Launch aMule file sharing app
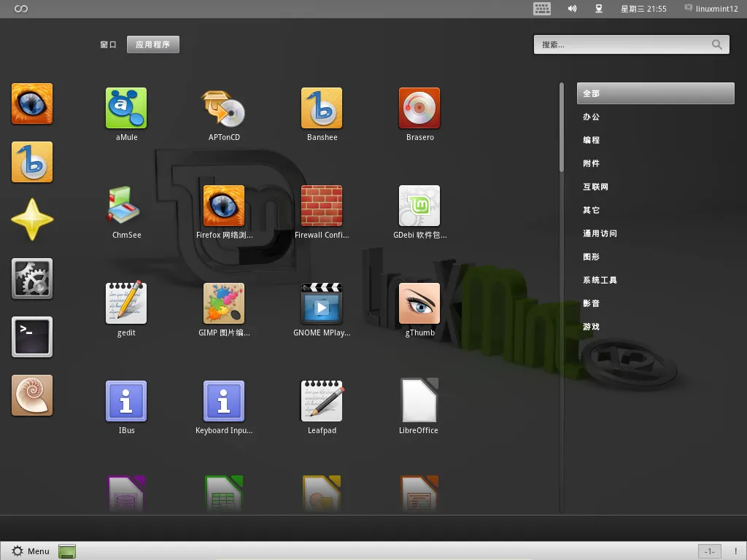The image size is (747, 560). [x=126, y=108]
